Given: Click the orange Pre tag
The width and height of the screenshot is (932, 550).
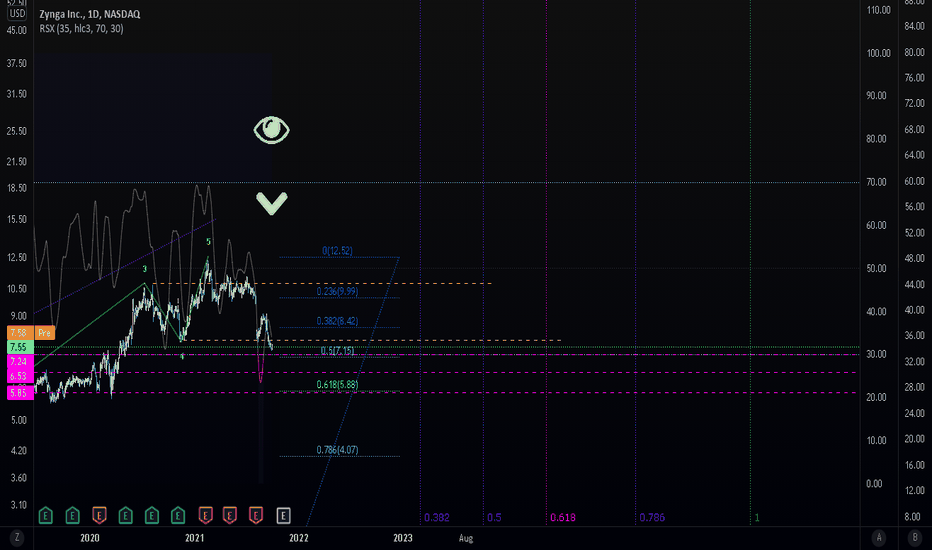Looking at the screenshot, I should click(45, 333).
